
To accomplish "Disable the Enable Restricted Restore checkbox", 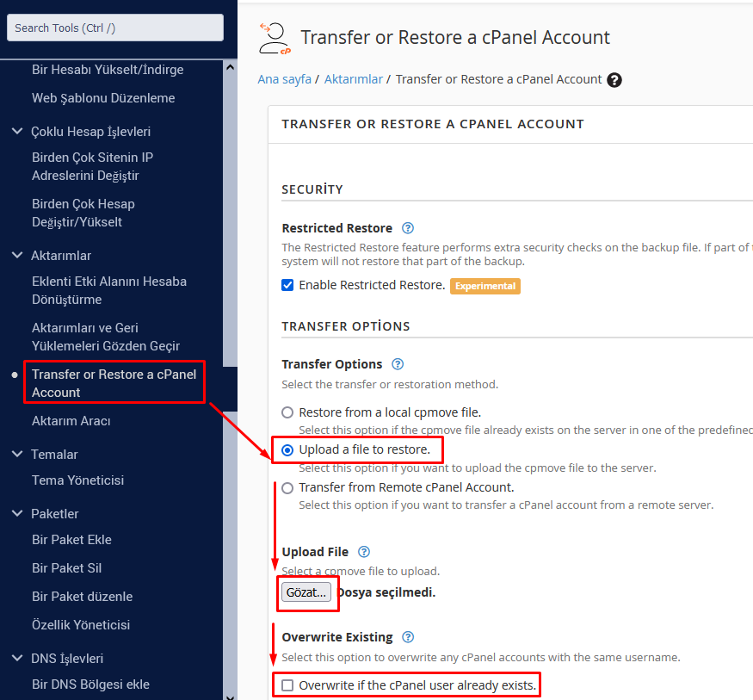I will 288,285.
